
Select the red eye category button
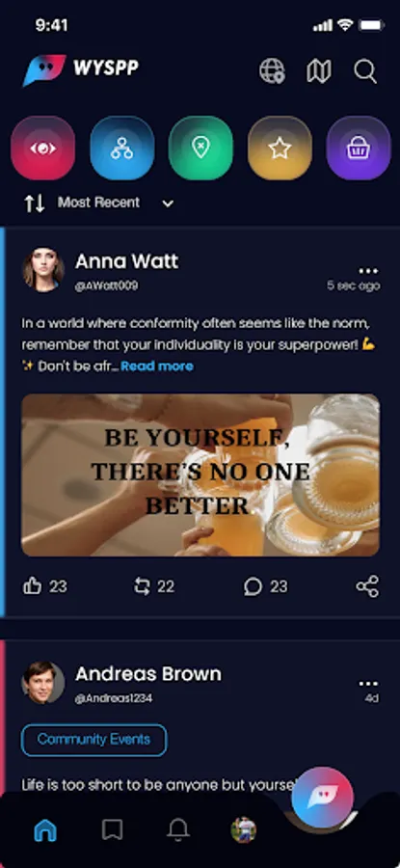click(42, 149)
